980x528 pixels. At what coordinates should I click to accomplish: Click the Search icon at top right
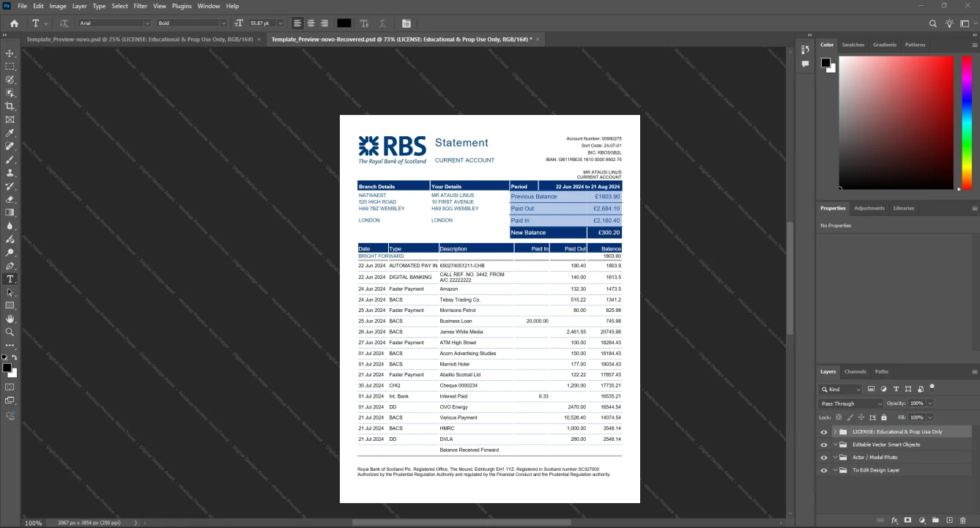click(933, 23)
